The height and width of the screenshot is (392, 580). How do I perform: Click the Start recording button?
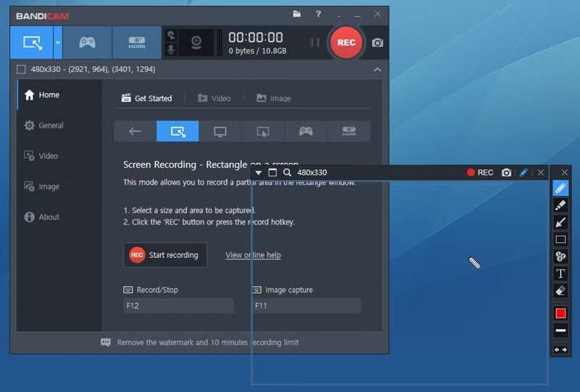coord(165,255)
